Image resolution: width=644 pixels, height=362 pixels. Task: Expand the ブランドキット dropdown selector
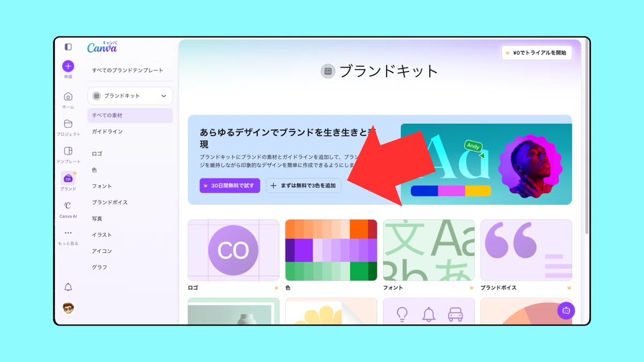click(130, 96)
